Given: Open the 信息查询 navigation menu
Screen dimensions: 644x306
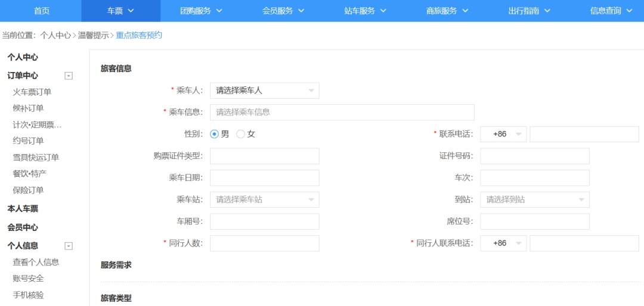Looking at the screenshot, I should [611, 11].
